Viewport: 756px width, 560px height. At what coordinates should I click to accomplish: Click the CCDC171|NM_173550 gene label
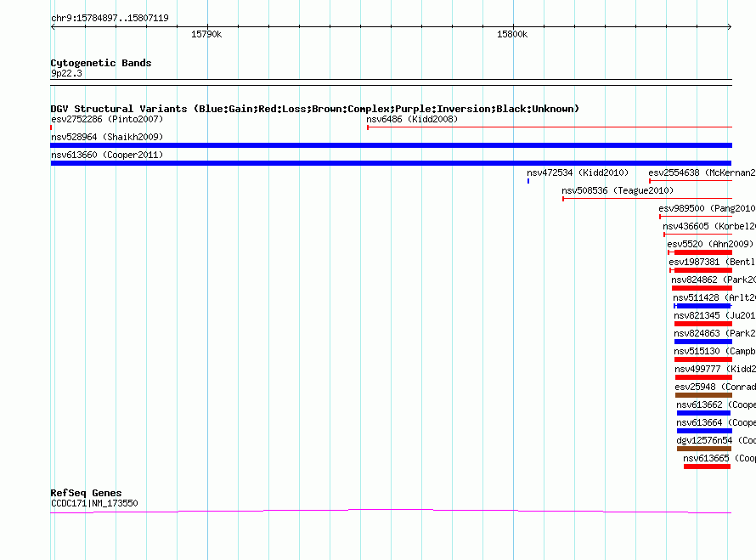(x=94, y=503)
